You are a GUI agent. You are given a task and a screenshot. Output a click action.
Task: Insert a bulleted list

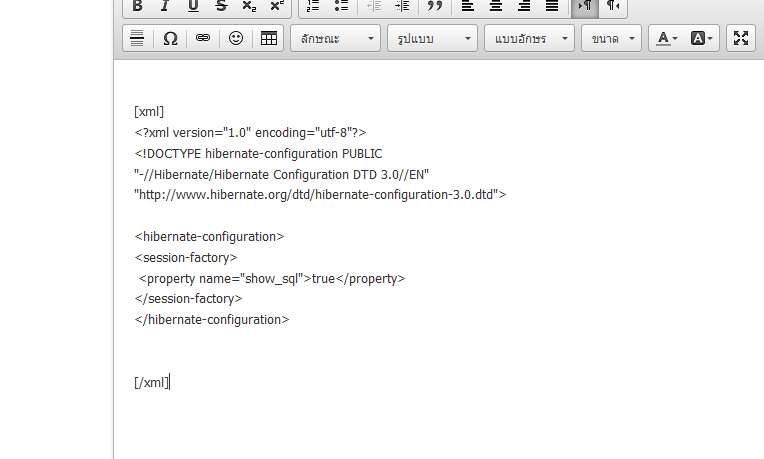click(342, 6)
